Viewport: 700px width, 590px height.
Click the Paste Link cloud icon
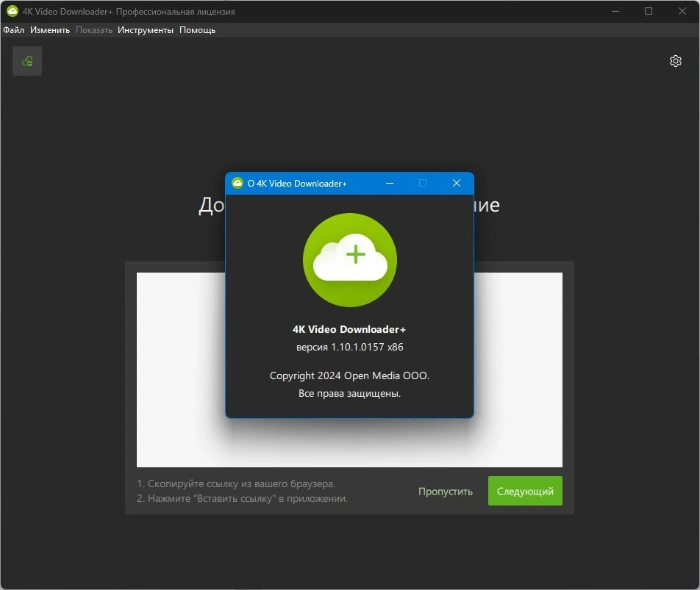coord(27,61)
